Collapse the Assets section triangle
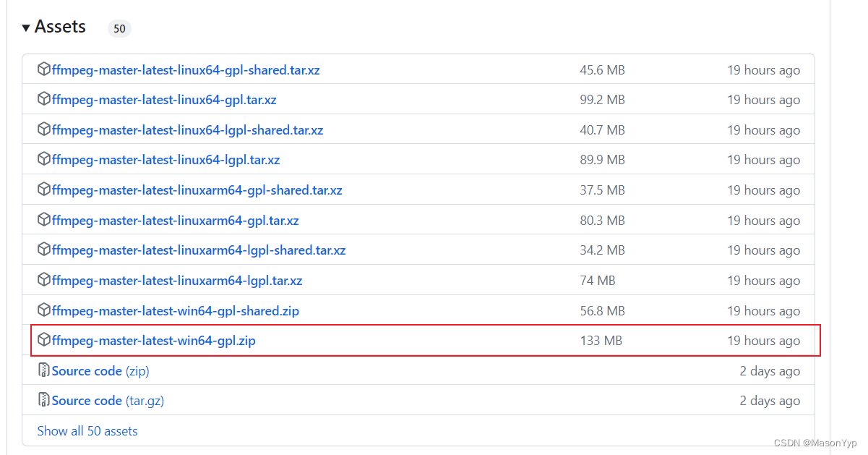 click(x=26, y=27)
